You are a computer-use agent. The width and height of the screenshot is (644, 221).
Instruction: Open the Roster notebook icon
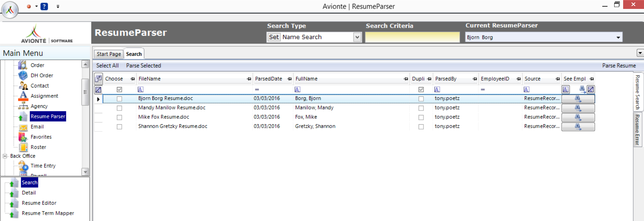point(23,147)
